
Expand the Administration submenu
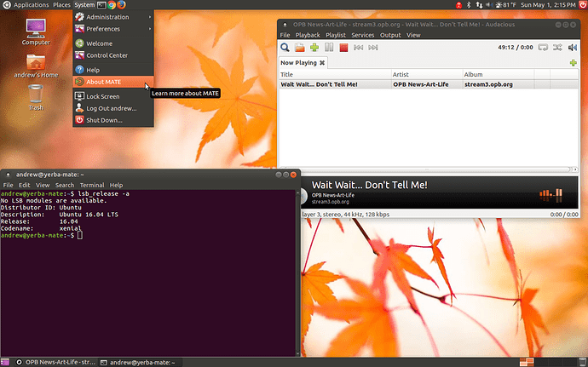(x=113, y=17)
